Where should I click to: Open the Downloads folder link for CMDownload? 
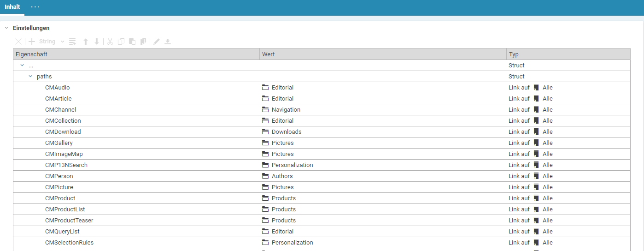point(286,132)
